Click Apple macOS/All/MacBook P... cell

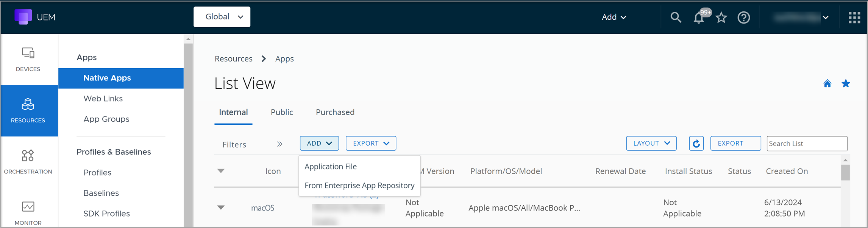pyautogui.click(x=524, y=208)
